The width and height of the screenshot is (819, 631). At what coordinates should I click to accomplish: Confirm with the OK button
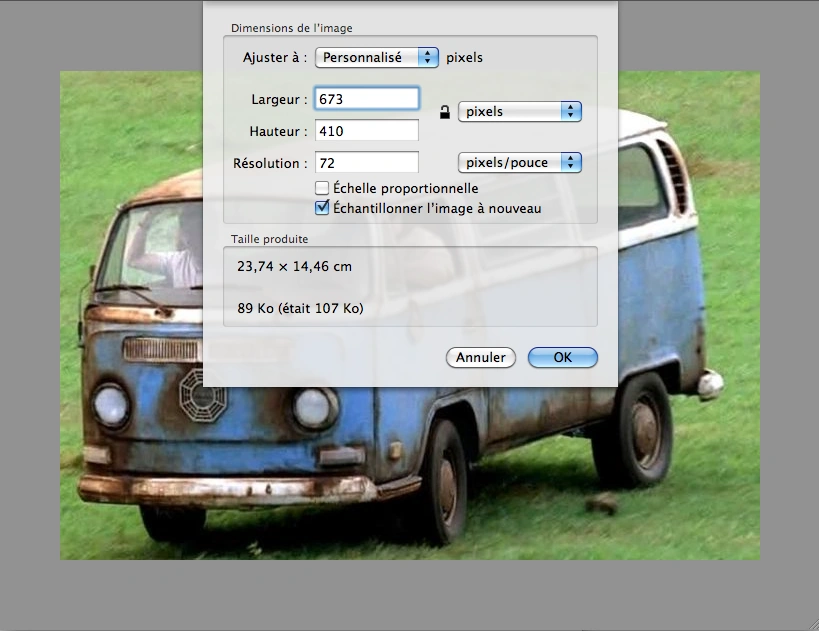[x=563, y=357]
